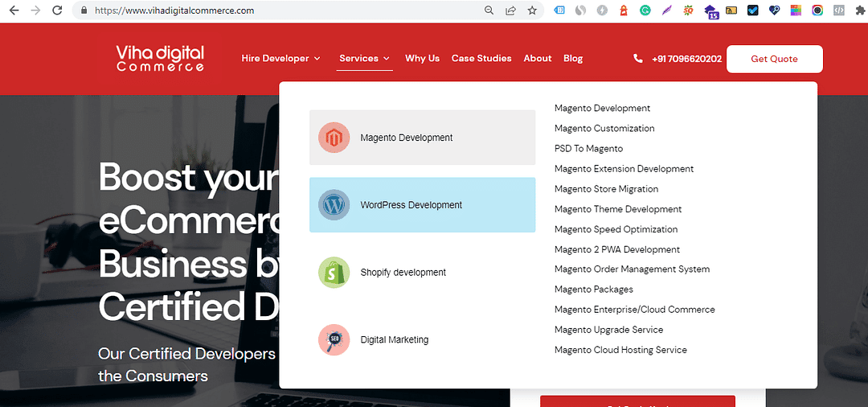The height and width of the screenshot is (407, 868).
Task: Click the phone number +91 7096620202
Action: [686, 59]
